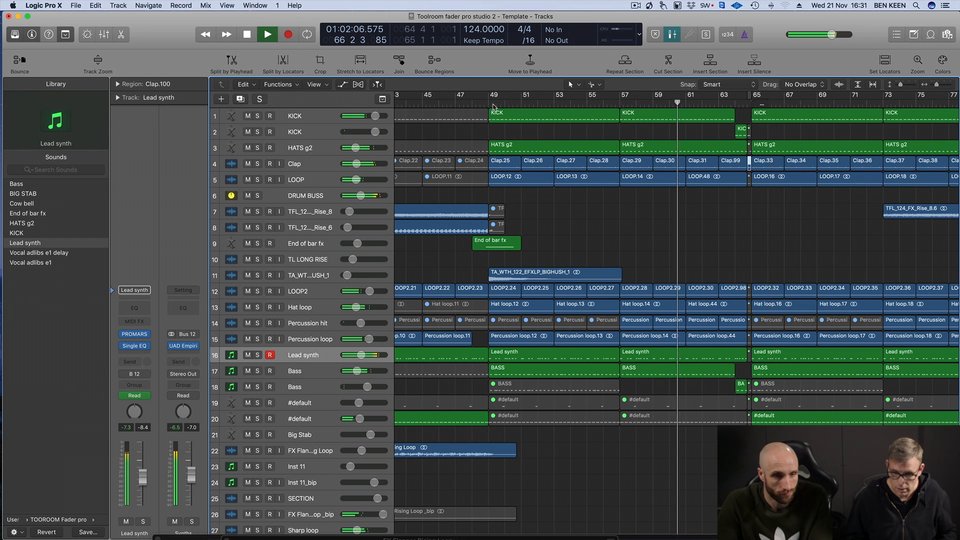Click the Set Locators icon

tap(885, 60)
